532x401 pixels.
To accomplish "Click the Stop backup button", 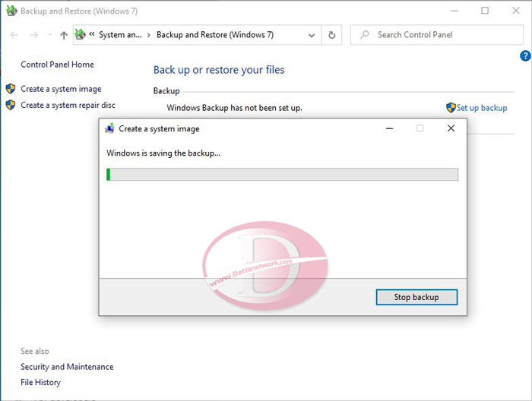I will click(416, 297).
